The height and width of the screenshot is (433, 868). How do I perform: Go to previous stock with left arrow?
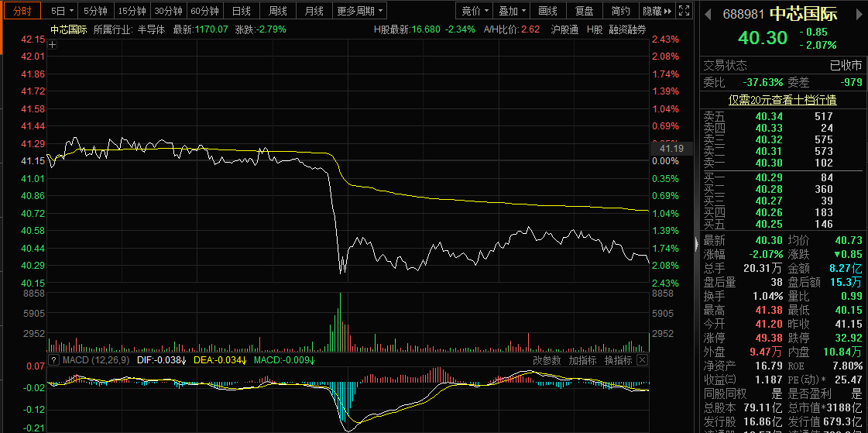(x=706, y=14)
